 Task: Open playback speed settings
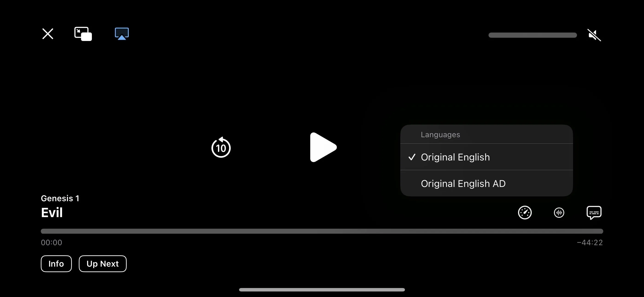tap(525, 212)
